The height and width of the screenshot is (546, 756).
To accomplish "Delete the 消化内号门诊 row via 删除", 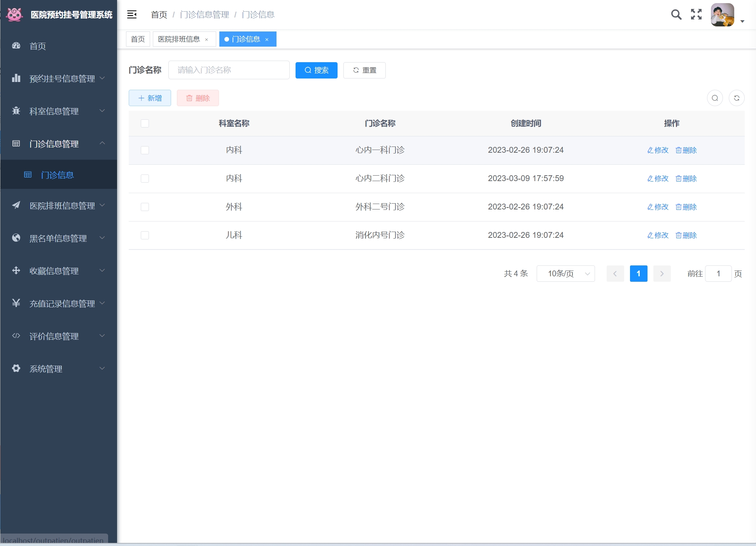I will tap(686, 235).
